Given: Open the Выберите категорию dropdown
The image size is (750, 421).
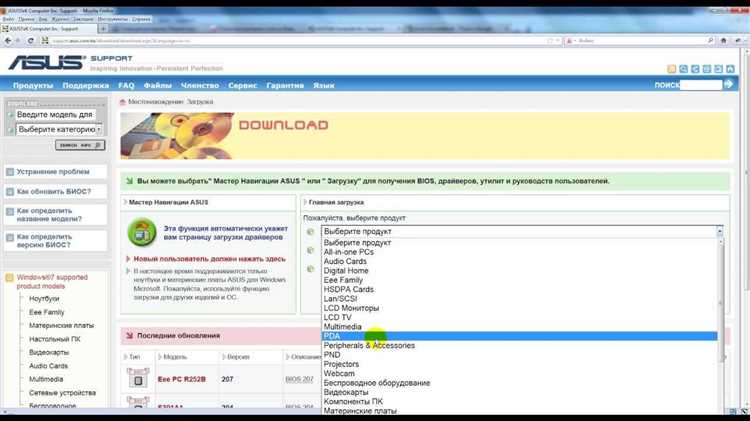Looking at the screenshot, I should point(56,130).
